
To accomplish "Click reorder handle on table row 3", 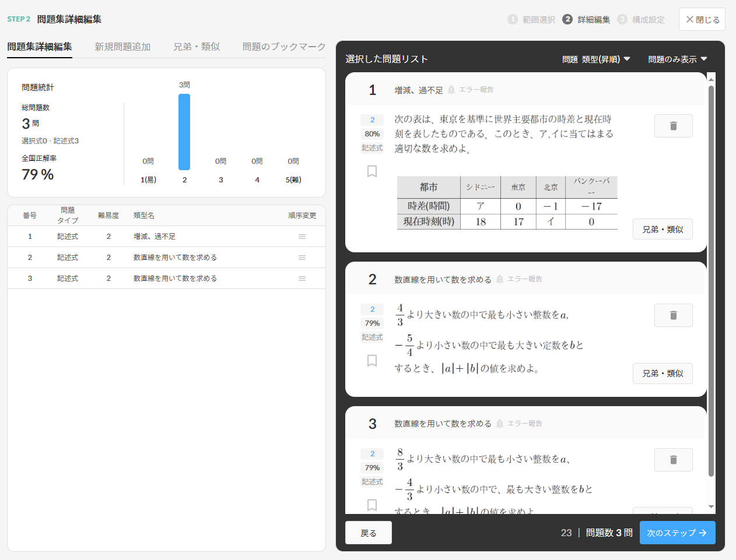I will [302, 279].
